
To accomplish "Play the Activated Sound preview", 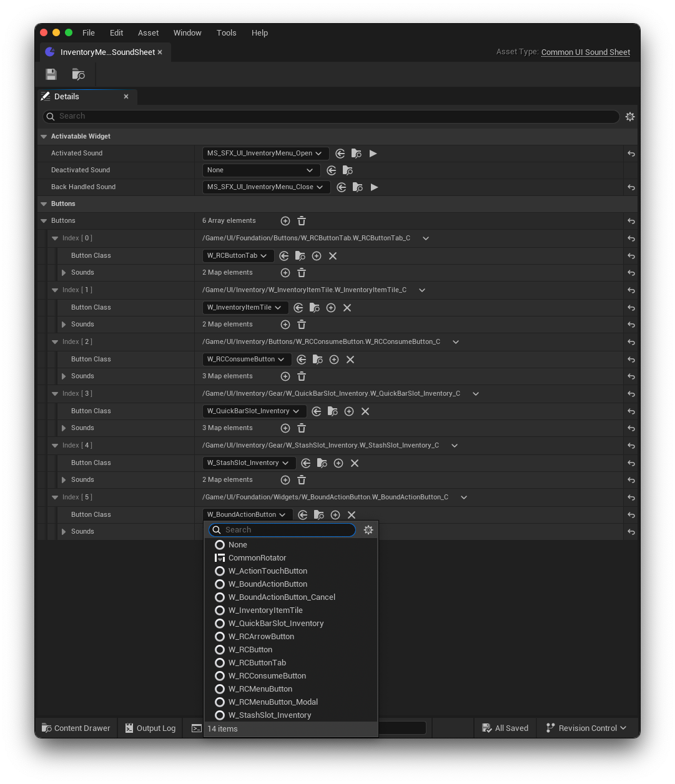I will [x=373, y=153].
